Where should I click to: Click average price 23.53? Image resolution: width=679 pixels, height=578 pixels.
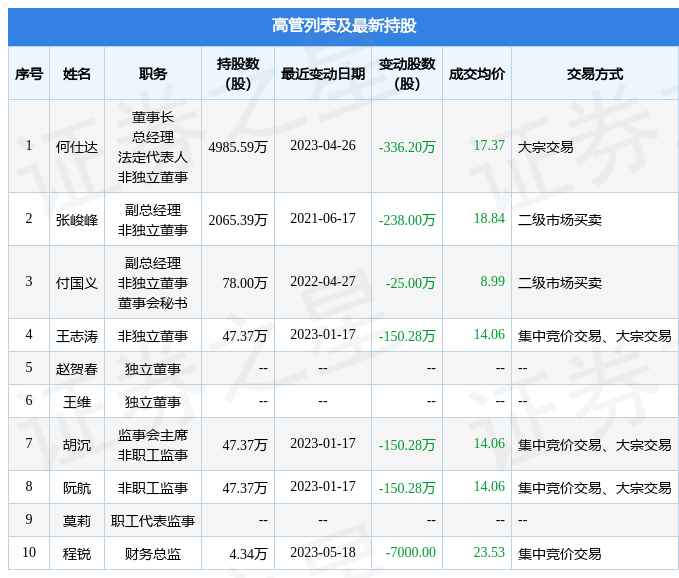point(489,552)
